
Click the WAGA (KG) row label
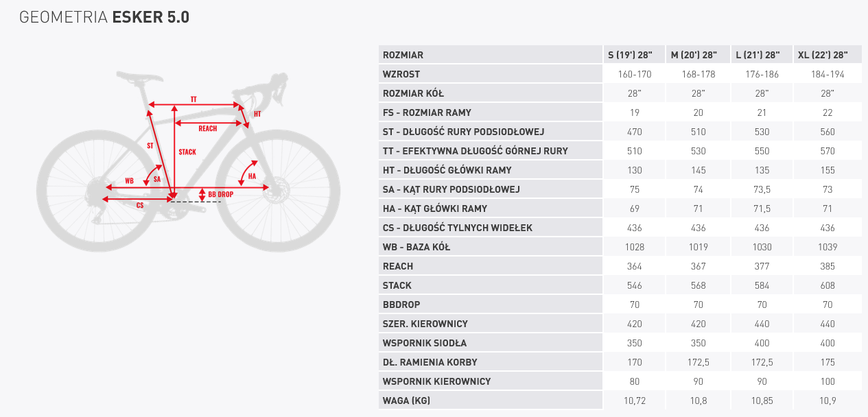[407, 401]
